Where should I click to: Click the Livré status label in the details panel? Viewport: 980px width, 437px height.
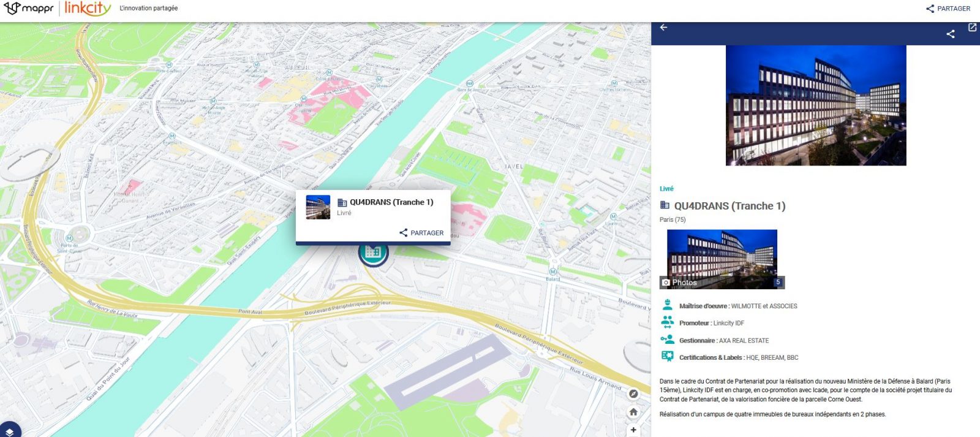[x=666, y=189]
